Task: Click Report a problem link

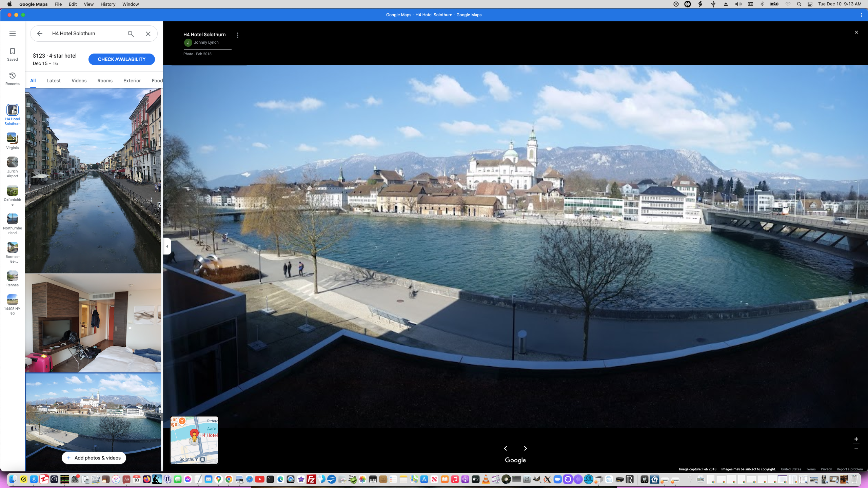Action: coord(849,469)
